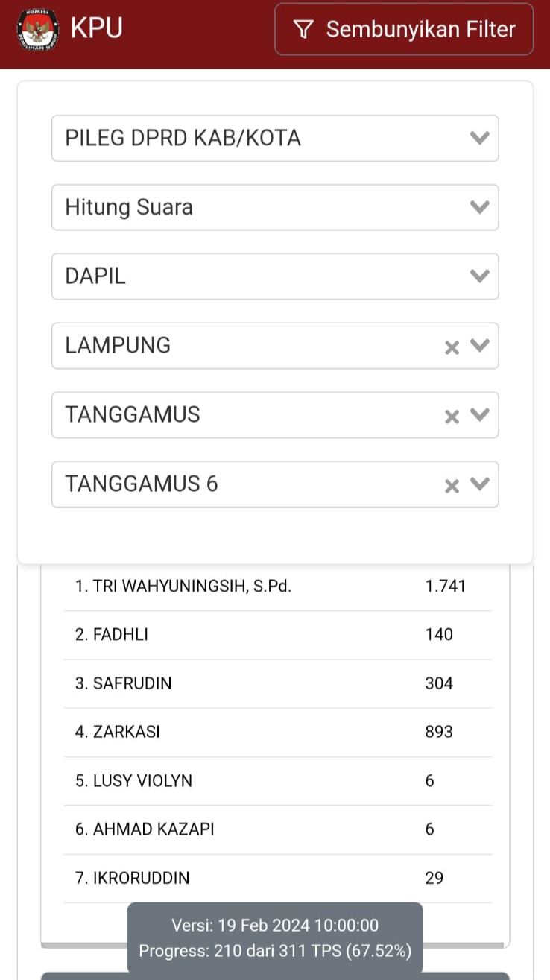
Task: Click the filter funnel icon
Action: [303, 29]
